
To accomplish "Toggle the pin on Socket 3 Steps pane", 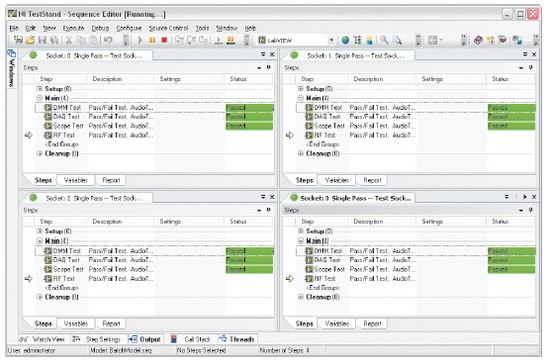I will pyautogui.click(x=531, y=210).
